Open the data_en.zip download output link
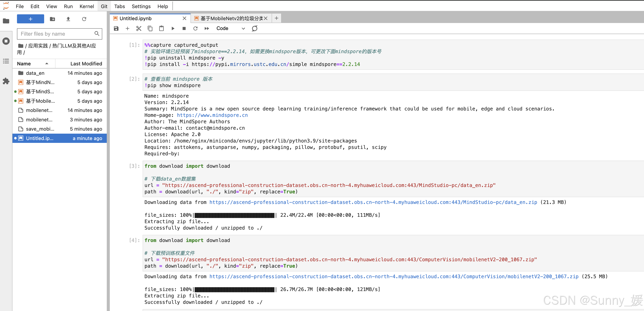This screenshot has height=311, width=644. [x=373, y=202]
